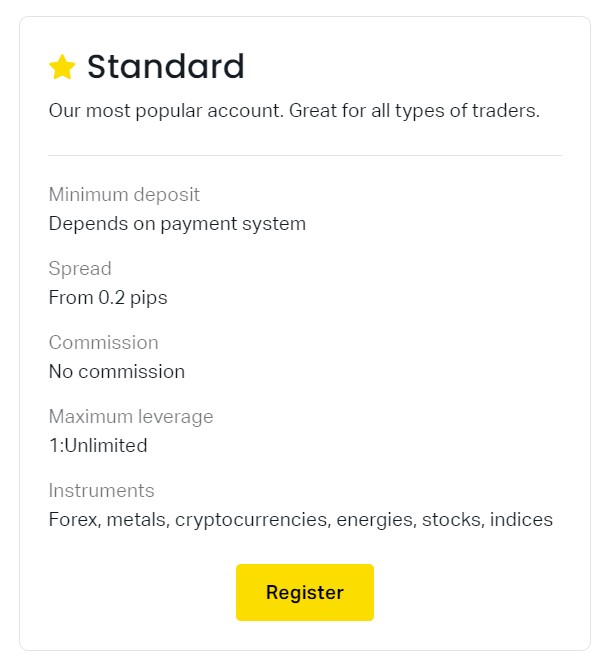Select the 'From 0.2 pips' value

(x=108, y=298)
